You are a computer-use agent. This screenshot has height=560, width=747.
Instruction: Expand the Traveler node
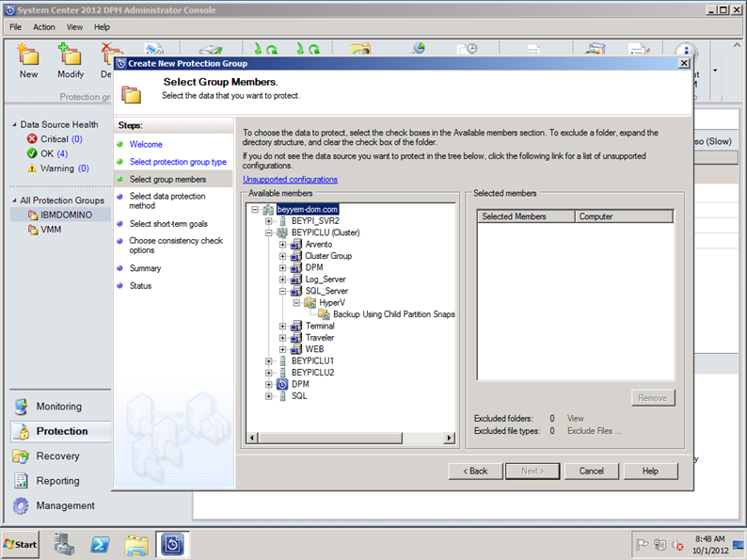(283, 338)
